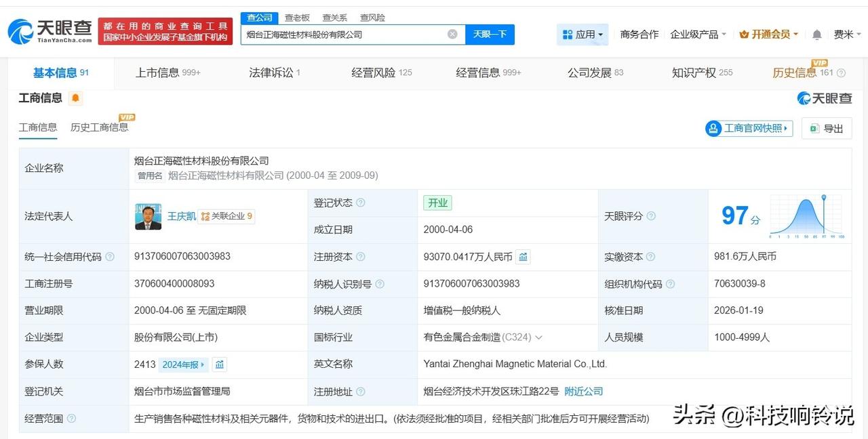
Task: Select the 查风险 search tab
Action: pos(372,18)
